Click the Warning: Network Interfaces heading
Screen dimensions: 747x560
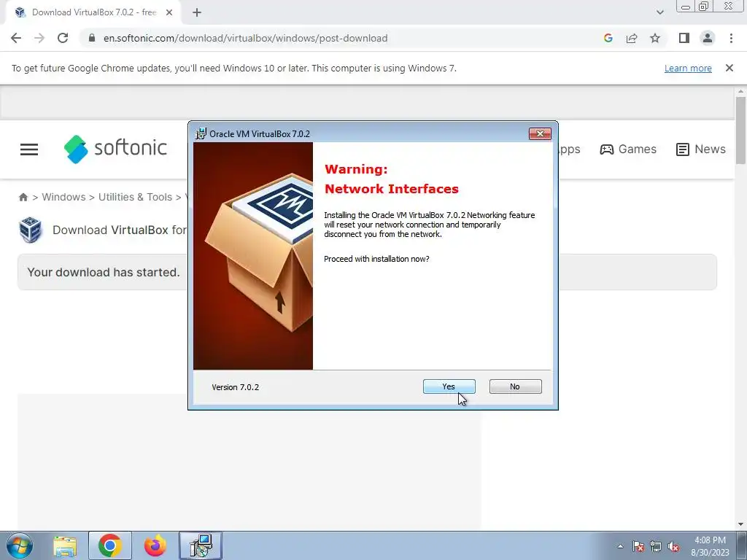click(x=392, y=179)
